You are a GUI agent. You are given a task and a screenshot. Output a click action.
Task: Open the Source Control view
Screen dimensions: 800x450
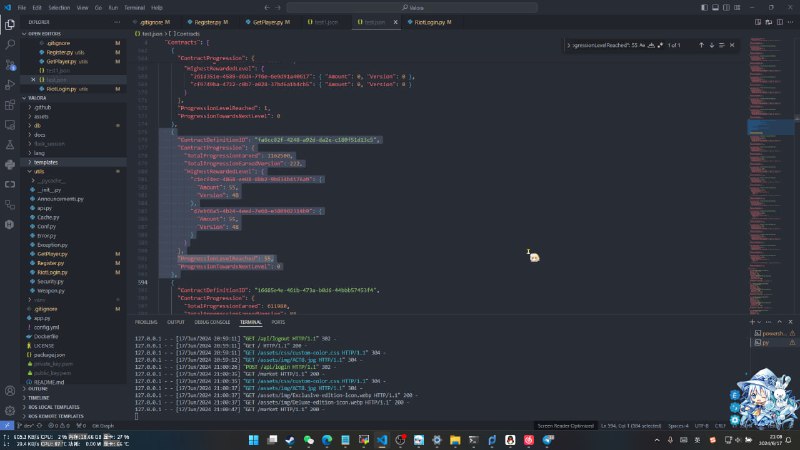click(10, 65)
